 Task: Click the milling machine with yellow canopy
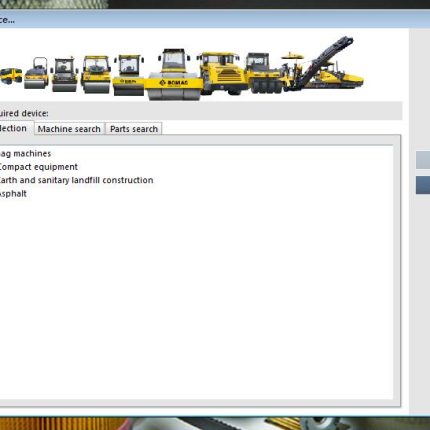pyautogui.click(x=293, y=72)
